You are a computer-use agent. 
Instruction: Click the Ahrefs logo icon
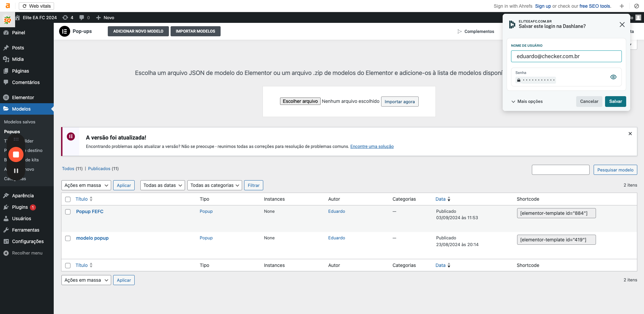pyautogui.click(x=8, y=6)
